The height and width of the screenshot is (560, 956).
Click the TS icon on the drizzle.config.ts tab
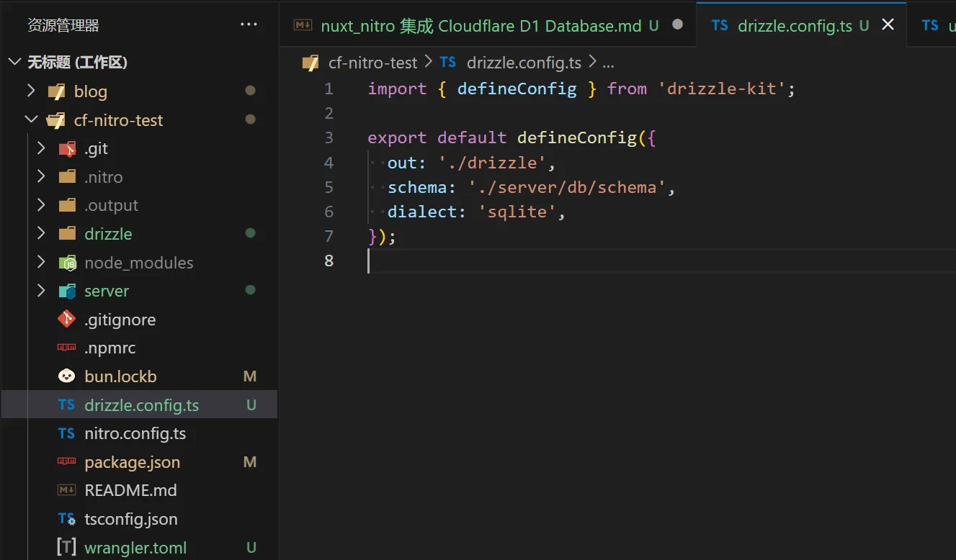point(719,25)
